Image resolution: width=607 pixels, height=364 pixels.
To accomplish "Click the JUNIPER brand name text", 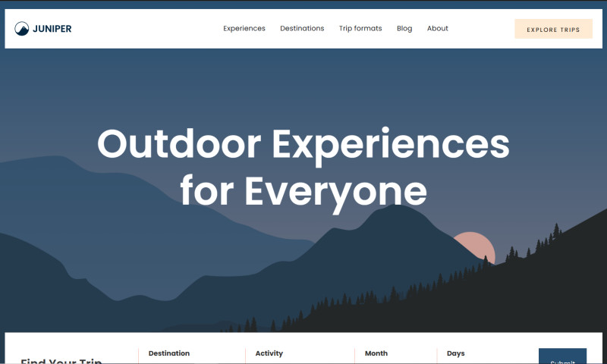I will pyautogui.click(x=52, y=29).
